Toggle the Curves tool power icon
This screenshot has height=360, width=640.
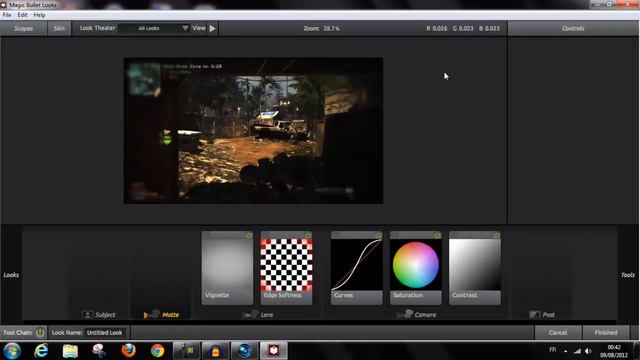[x=378, y=236]
